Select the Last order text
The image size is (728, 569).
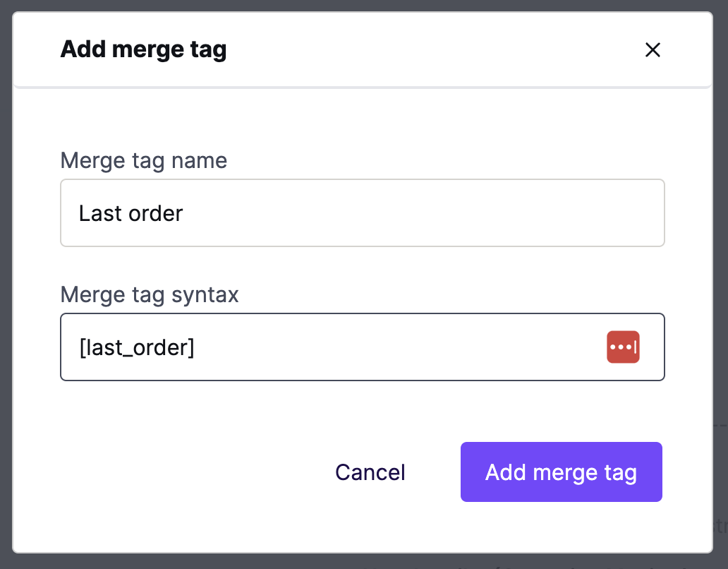(131, 213)
